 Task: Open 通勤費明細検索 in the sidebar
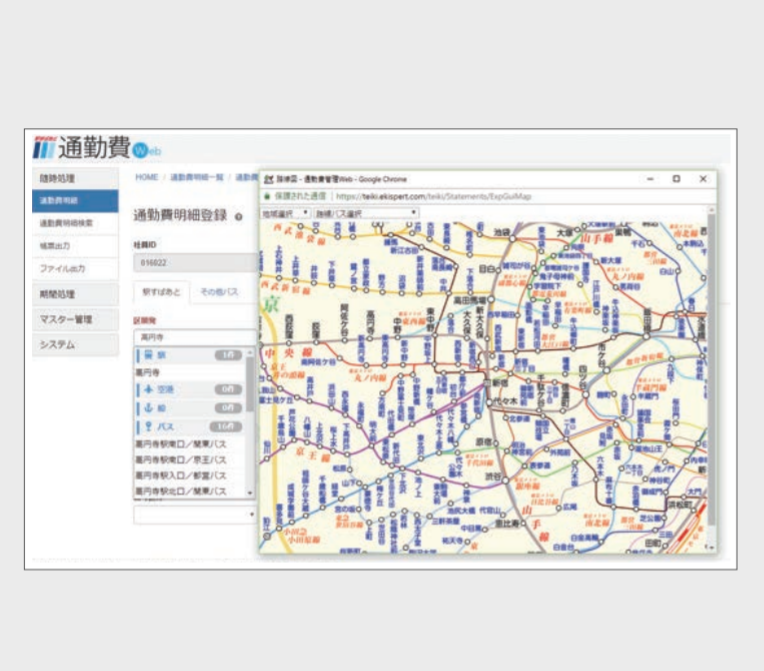pyautogui.click(x=76, y=223)
